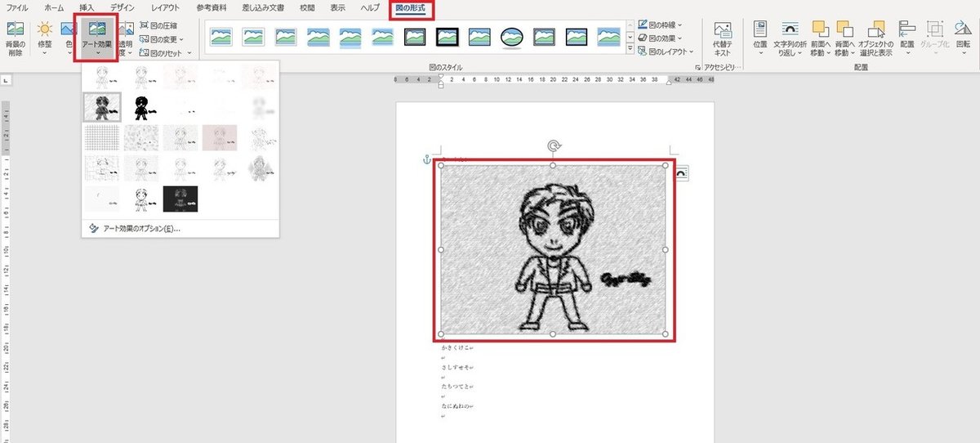Image resolution: width=980 pixels, height=443 pixels.
Task: Select the highlighted pencil grayscale art effect
Action: [x=102, y=107]
